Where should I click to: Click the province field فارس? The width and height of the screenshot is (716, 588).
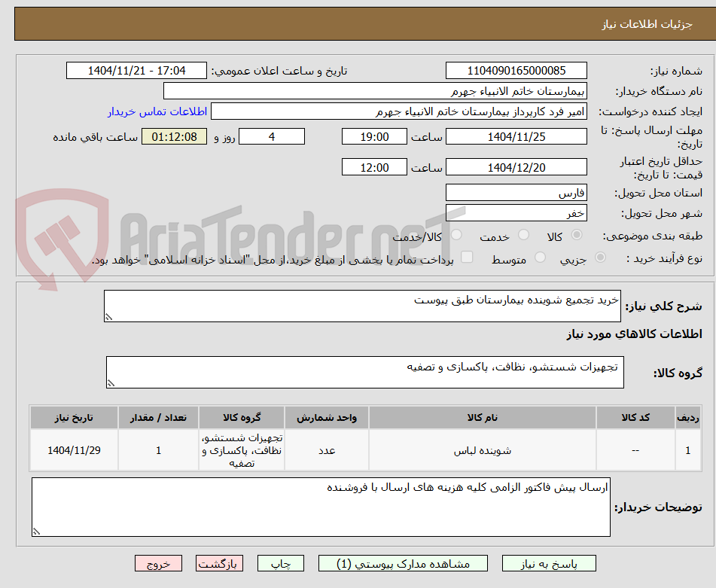516,193
